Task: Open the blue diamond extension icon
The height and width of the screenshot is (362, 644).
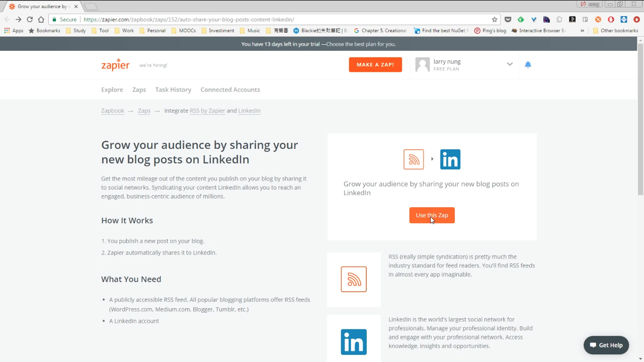Action: click(624, 20)
